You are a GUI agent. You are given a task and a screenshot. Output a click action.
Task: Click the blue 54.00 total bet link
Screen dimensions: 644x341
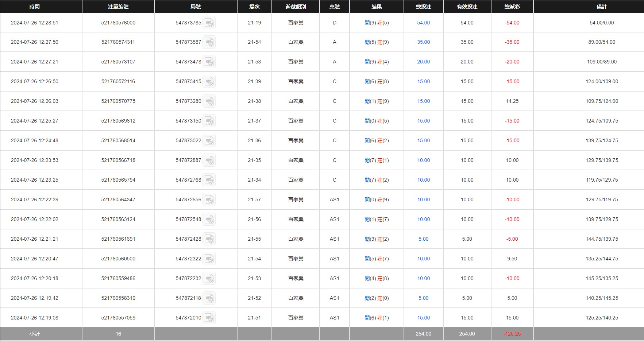pos(423,23)
